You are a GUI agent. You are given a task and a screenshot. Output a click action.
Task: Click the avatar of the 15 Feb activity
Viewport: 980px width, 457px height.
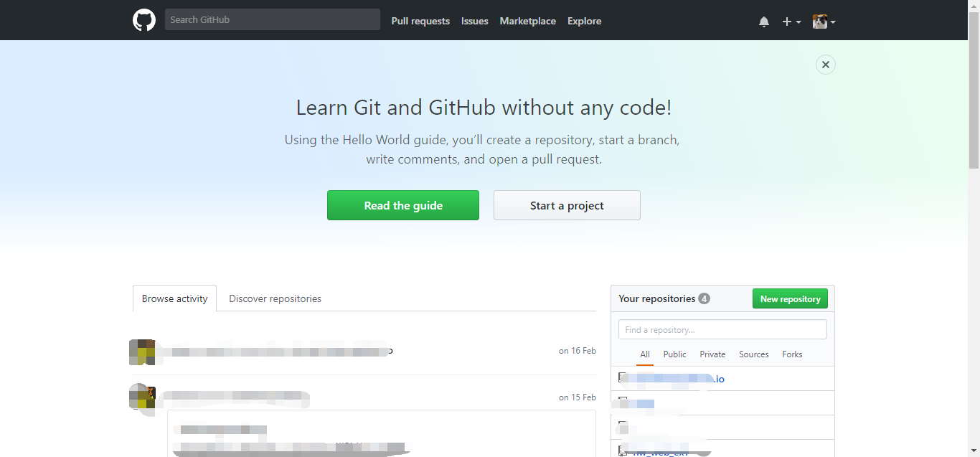(x=141, y=397)
